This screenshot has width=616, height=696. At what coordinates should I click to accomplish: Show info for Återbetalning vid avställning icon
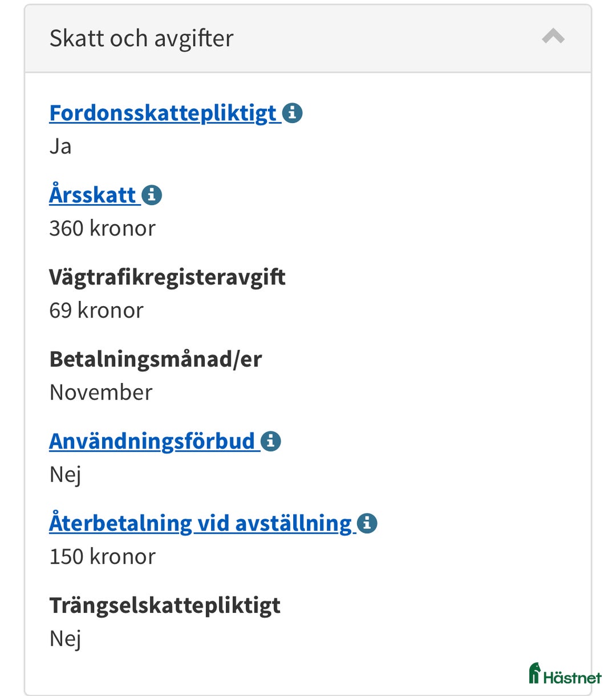point(367,523)
